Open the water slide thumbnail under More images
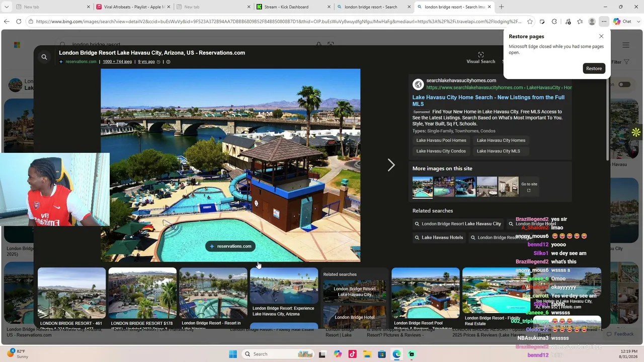Screen dimensions: 644x362 [465, 187]
